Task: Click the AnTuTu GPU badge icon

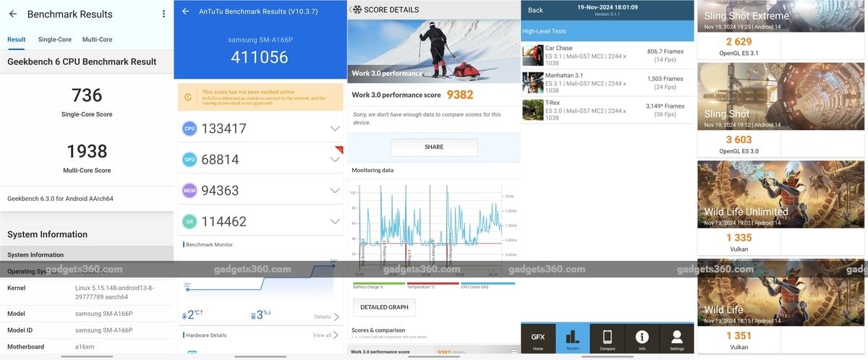Action: [x=190, y=160]
